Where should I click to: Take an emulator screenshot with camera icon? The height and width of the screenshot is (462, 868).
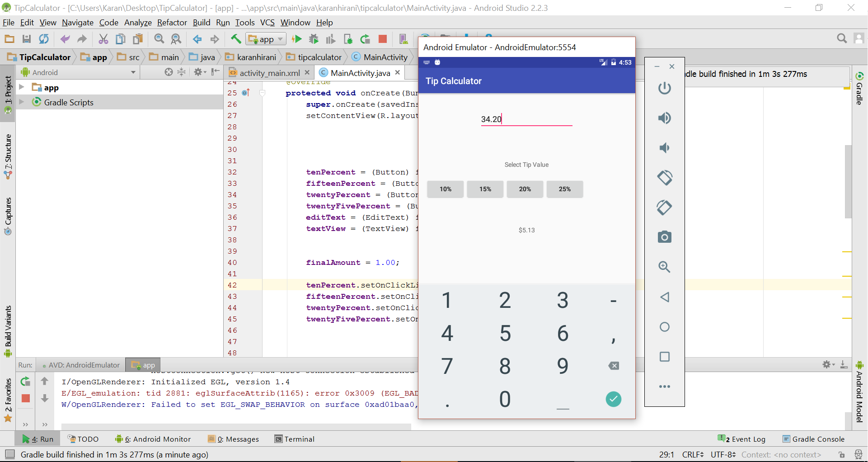tap(664, 237)
